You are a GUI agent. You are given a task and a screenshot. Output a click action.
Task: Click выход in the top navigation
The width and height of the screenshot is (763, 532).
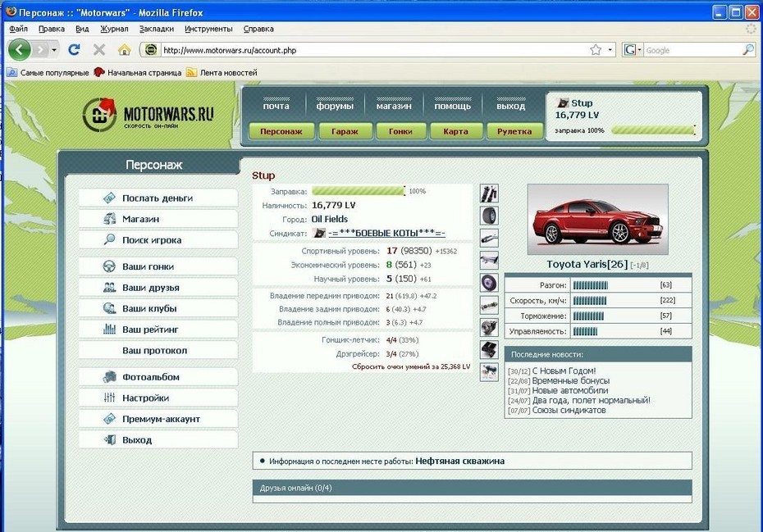pos(511,106)
